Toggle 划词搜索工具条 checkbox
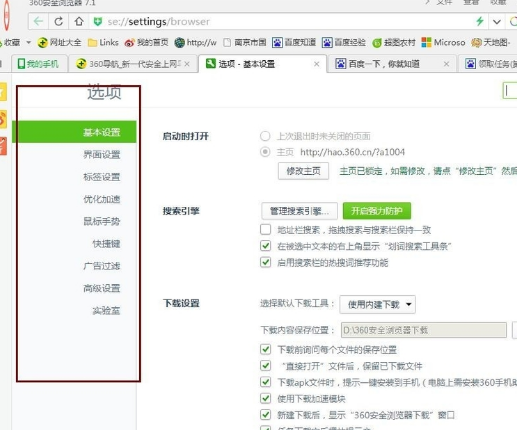 coord(265,246)
